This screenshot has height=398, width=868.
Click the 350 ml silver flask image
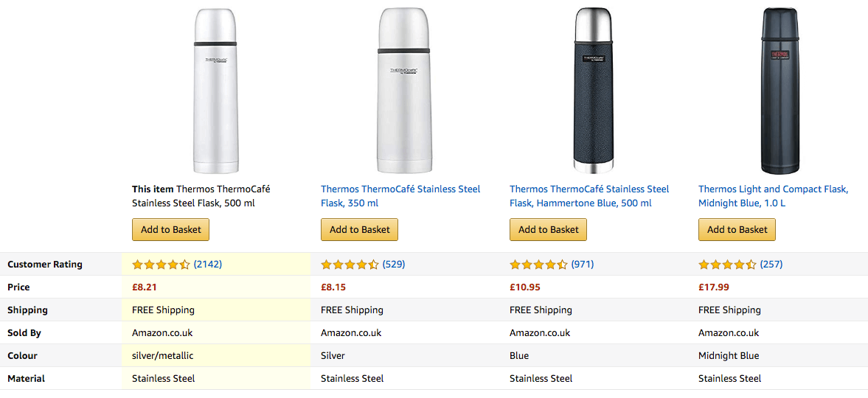point(404,91)
